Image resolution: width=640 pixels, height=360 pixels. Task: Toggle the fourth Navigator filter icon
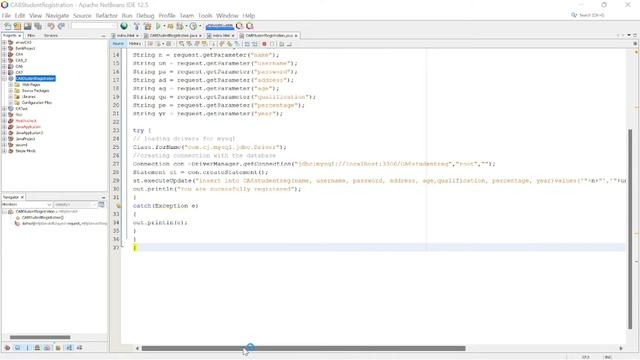point(37,348)
